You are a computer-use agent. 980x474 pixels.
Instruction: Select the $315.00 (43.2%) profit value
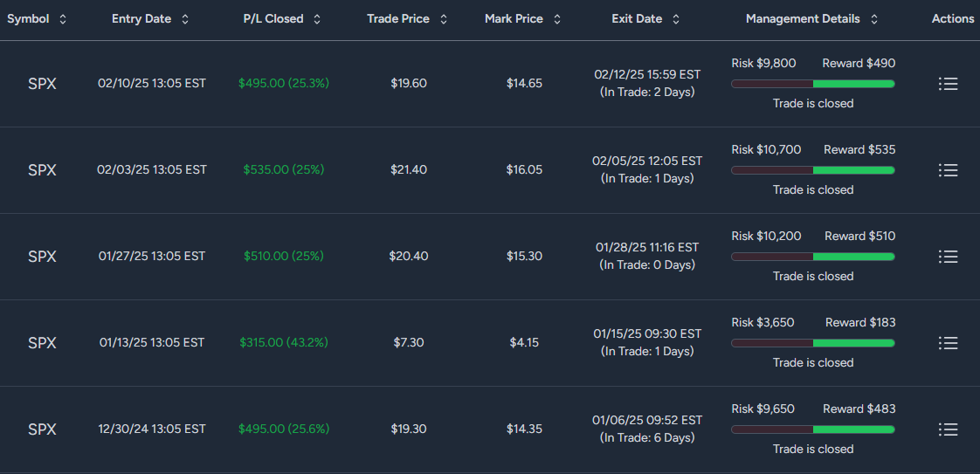coord(284,342)
